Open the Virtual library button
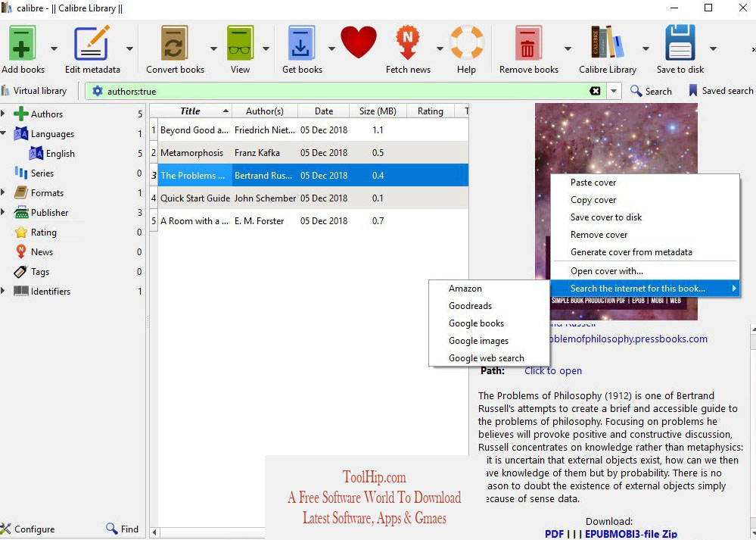The image size is (756, 540). pyautogui.click(x=34, y=91)
